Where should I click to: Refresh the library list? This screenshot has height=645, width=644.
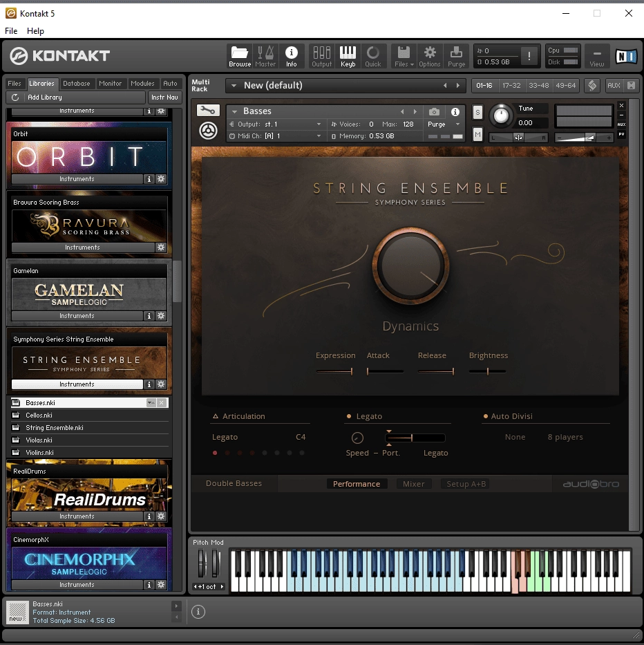(x=15, y=97)
